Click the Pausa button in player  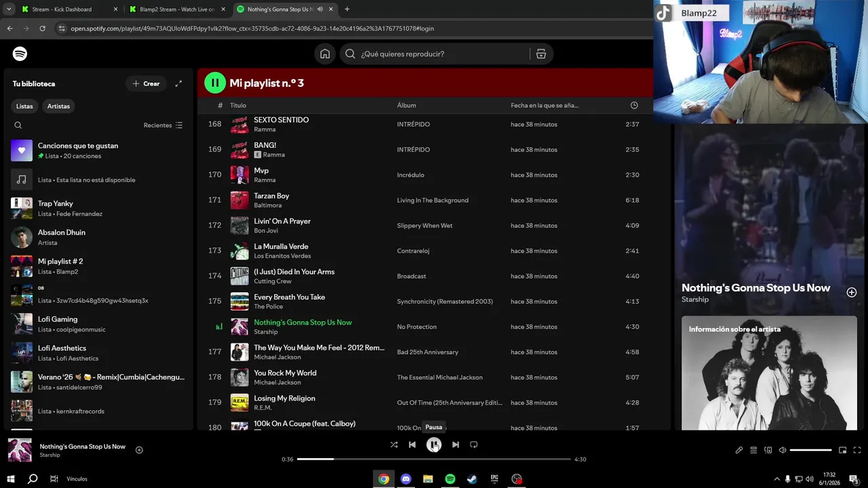[x=434, y=445]
